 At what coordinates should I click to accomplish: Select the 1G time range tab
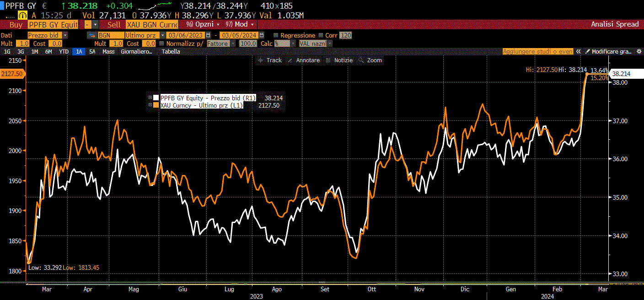7,52
